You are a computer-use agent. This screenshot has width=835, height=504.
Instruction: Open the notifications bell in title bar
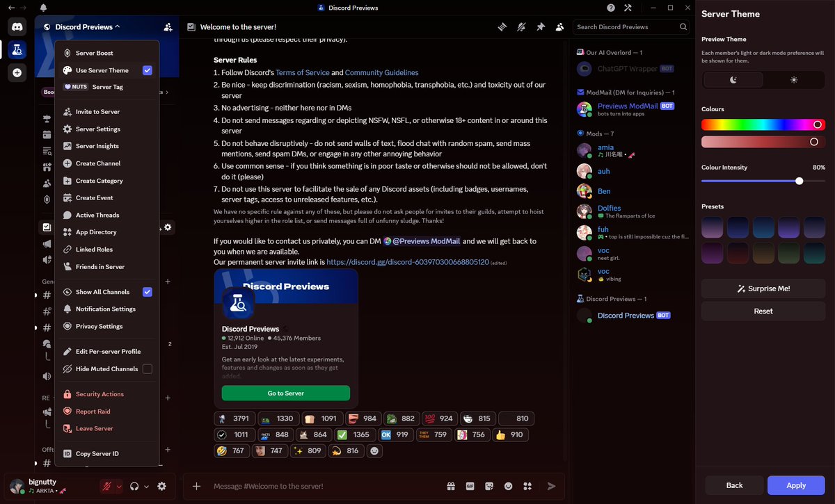click(44, 8)
